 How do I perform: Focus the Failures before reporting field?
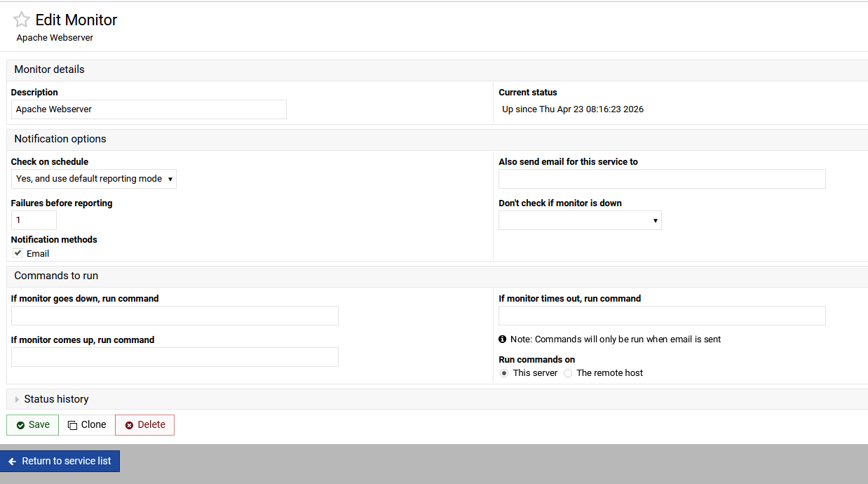coord(34,220)
